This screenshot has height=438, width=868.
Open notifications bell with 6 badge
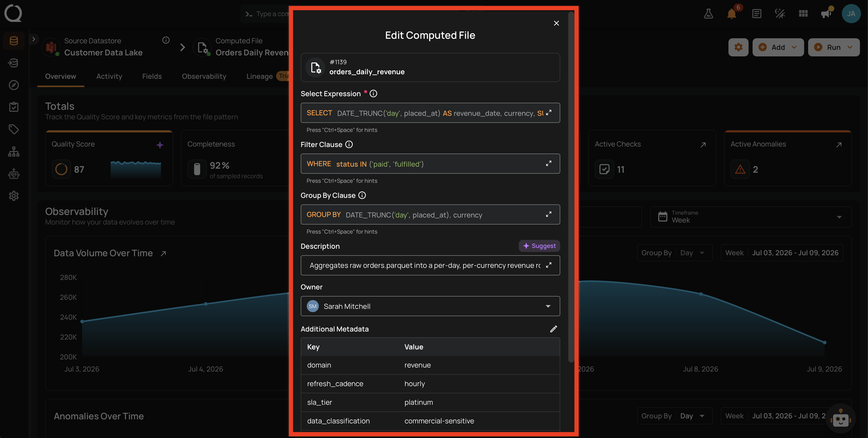pyautogui.click(x=731, y=14)
